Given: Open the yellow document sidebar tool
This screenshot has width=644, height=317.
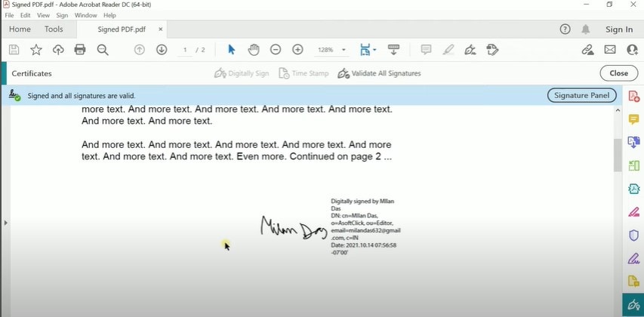Looking at the screenshot, I should pyautogui.click(x=634, y=282).
